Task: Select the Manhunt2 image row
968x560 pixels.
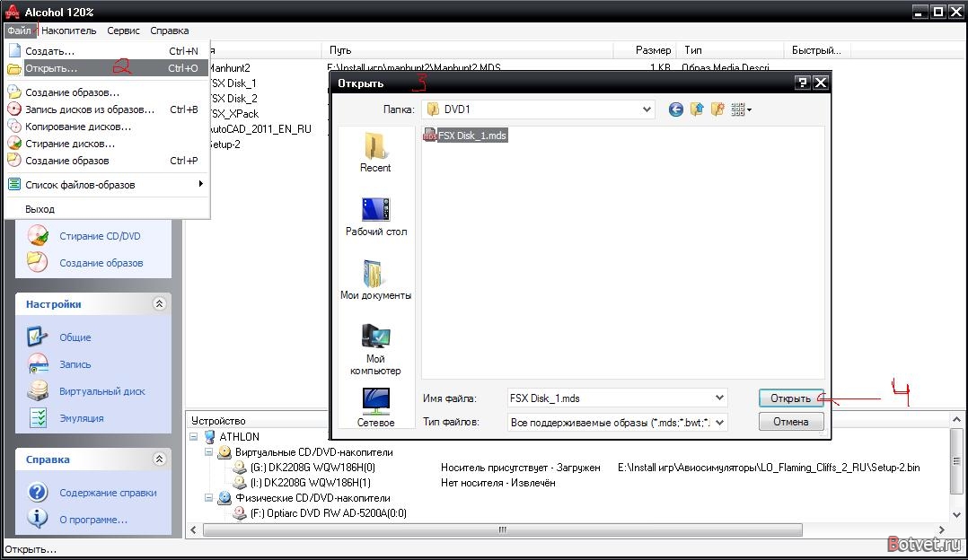Action: 230,68
